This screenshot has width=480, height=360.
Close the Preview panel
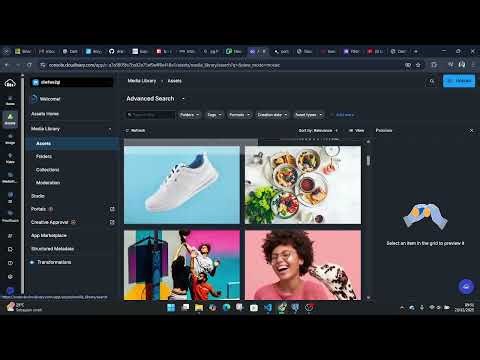coord(471,130)
